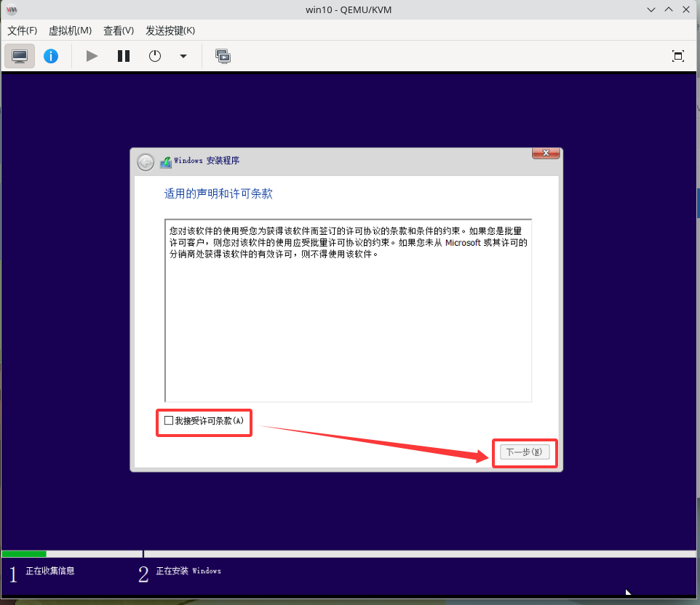Shut down the virtual machine power icon
The height and width of the screenshot is (605, 700).
point(155,56)
